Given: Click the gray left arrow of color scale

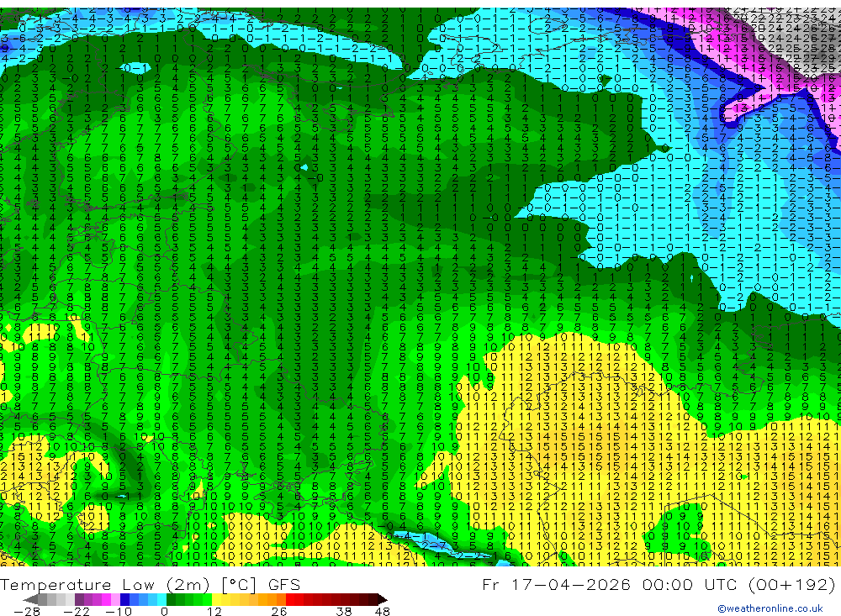Looking at the screenshot, I should [x=30, y=600].
